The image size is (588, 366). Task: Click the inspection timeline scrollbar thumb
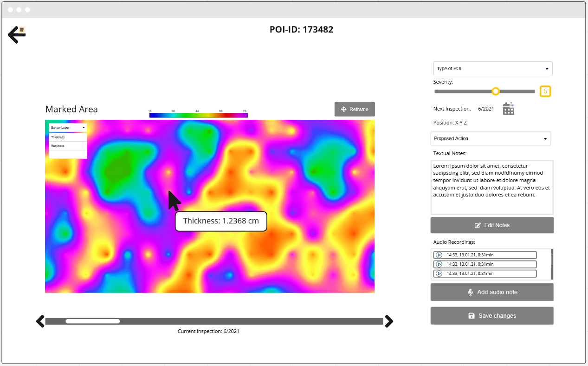coord(93,321)
